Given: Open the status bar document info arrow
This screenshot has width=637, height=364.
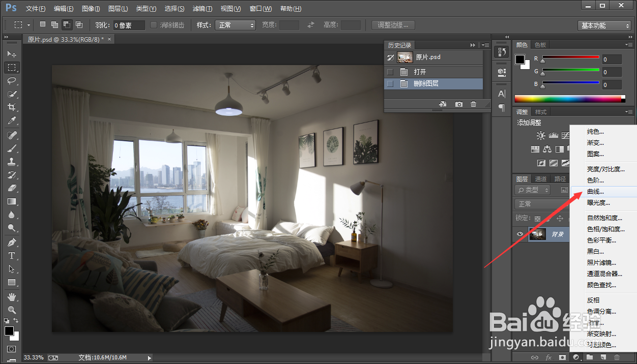Looking at the screenshot, I should point(150,358).
